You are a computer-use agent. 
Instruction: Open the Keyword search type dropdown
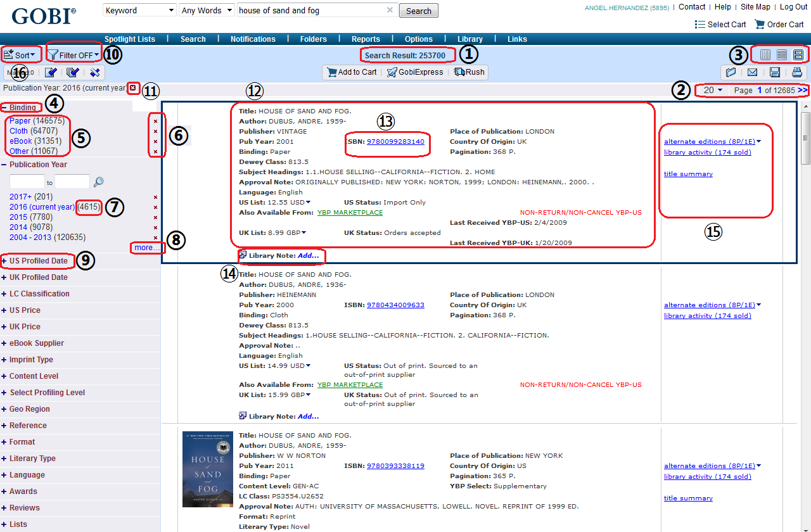[140, 10]
